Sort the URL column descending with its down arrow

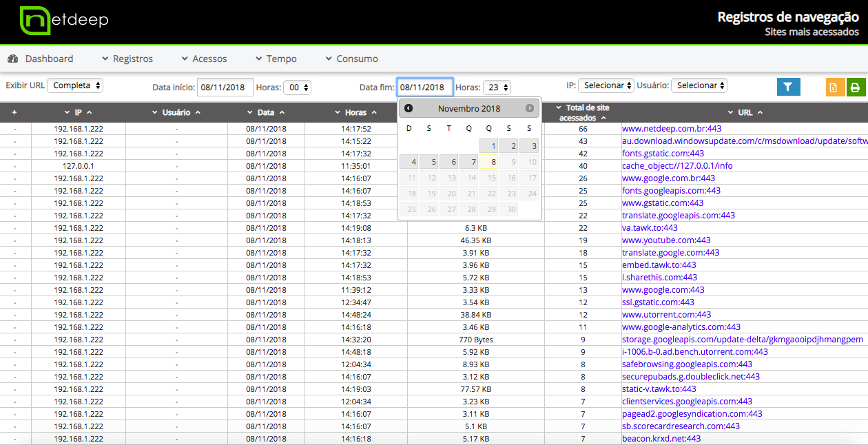731,112
